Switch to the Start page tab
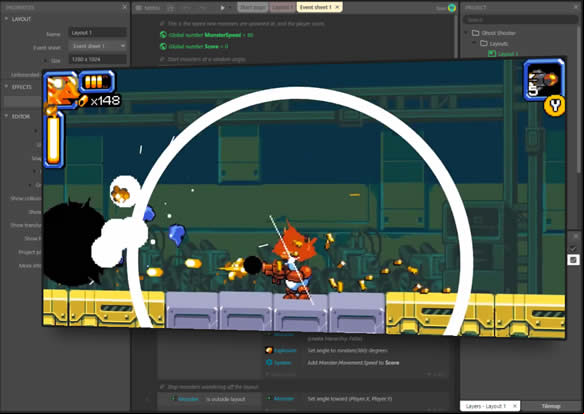 (x=252, y=7)
